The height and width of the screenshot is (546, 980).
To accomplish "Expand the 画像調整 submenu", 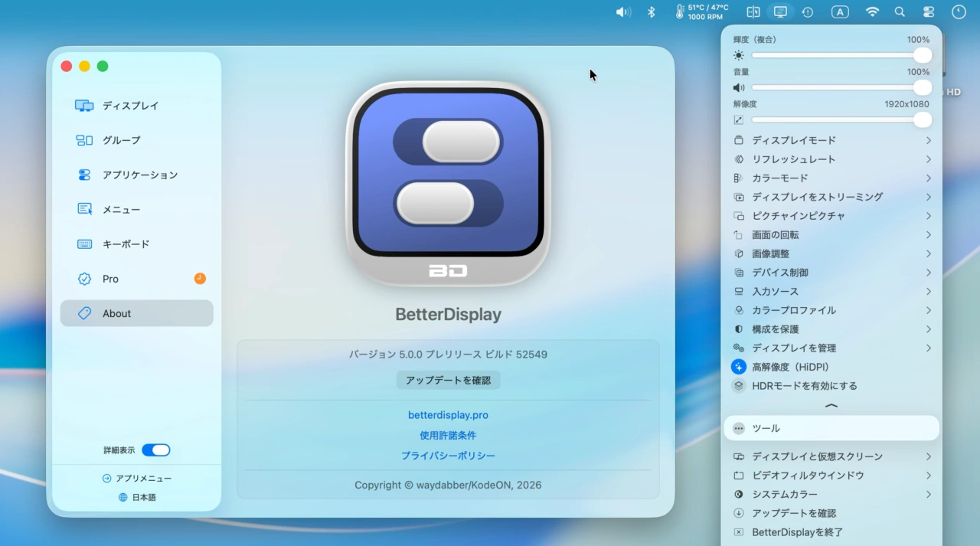I will click(x=831, y=253).
